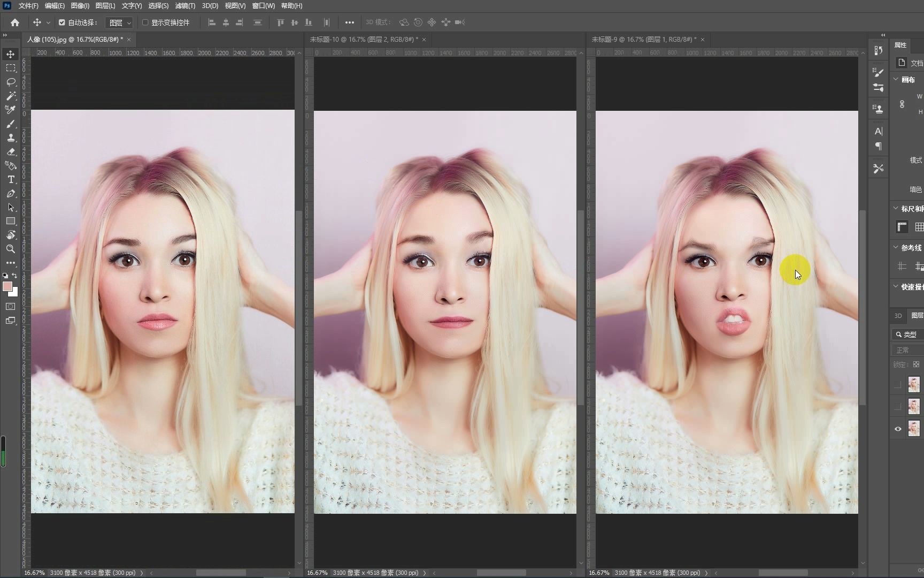The height and width of the screenshot is (578, 924).
Task: Swap foreground and background colors
Action: pos(15,276)
